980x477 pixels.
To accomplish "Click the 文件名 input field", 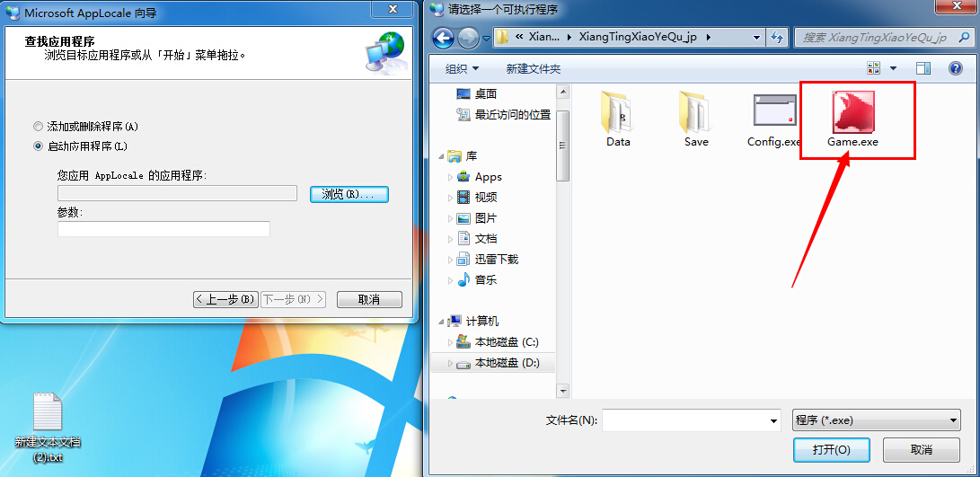I will pyautogui.click(x=684, y=420).
